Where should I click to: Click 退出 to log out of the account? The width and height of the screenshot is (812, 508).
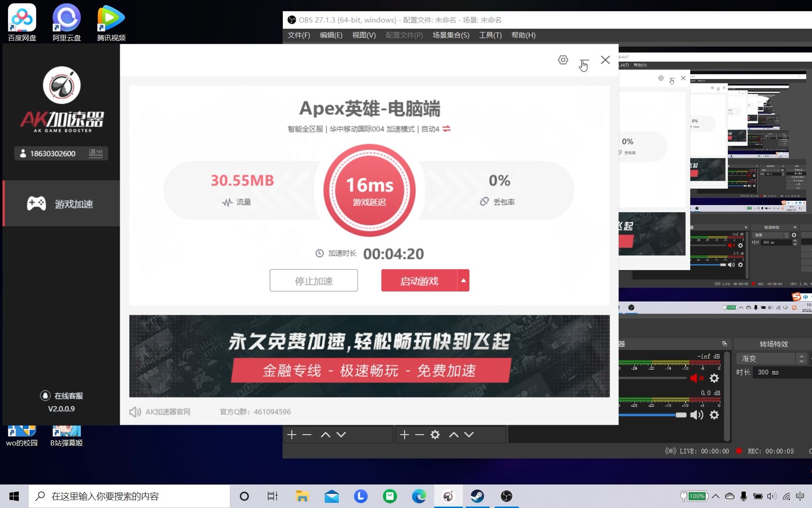point(95,153)
